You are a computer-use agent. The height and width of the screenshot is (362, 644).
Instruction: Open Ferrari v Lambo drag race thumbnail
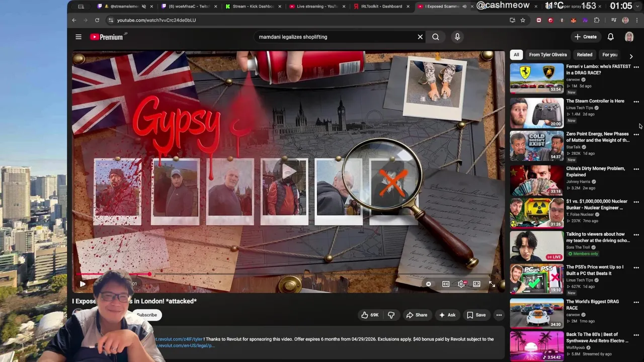tap(537, 78)
